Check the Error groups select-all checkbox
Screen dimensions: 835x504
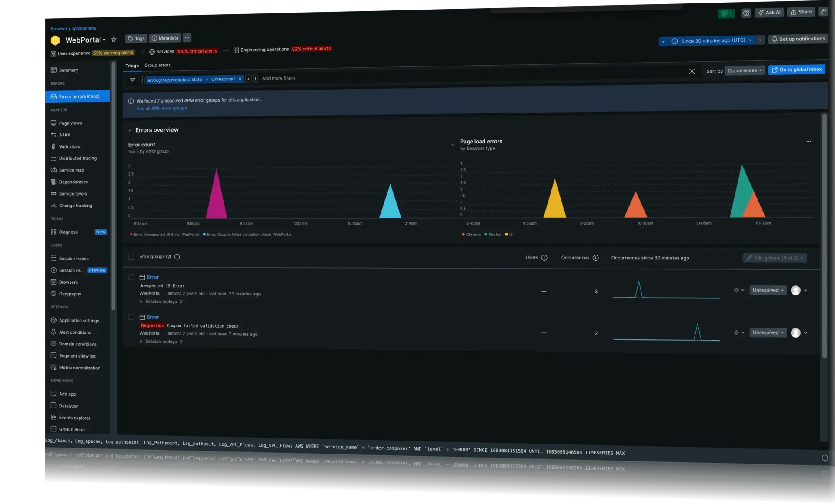point(131,257)
